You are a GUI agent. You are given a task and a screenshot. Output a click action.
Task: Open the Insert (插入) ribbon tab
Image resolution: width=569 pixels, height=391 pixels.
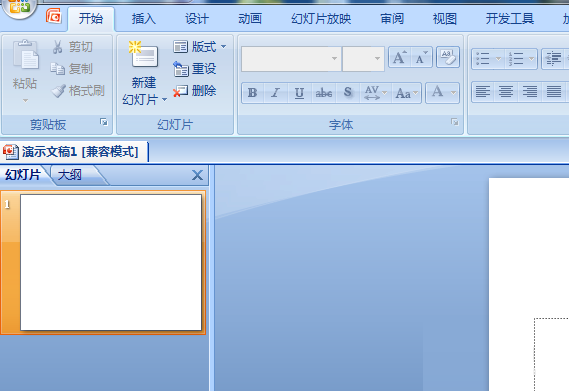(144, 19)
